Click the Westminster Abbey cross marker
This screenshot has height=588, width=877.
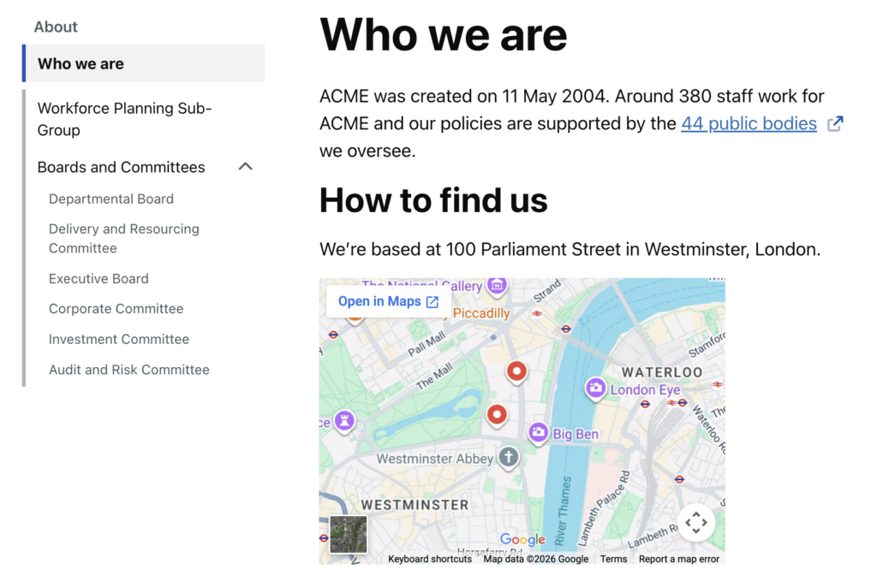point(509,458)
